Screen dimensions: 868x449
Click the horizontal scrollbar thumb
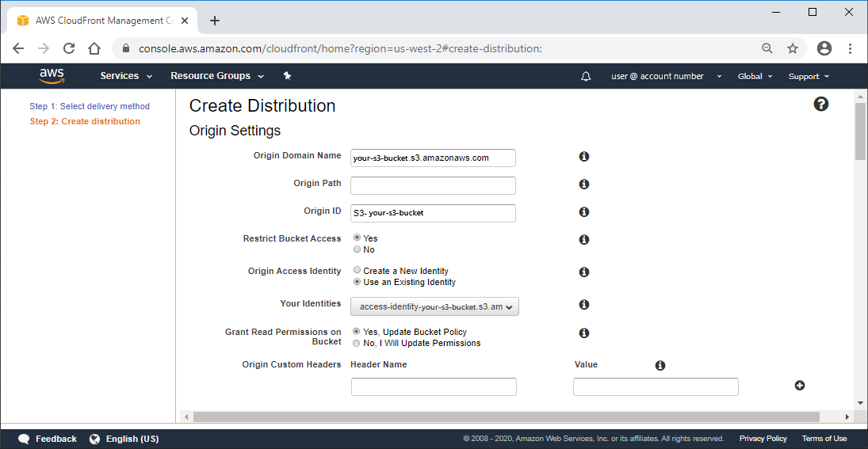point(506,417)
